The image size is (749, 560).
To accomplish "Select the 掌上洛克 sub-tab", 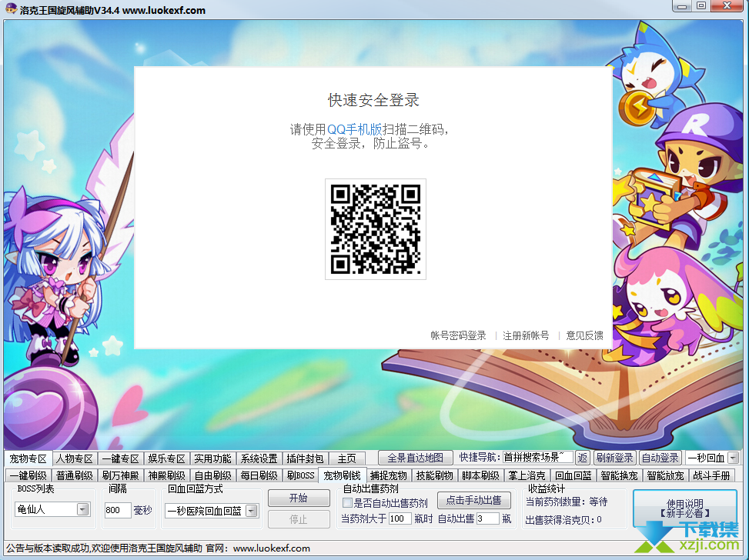I will tap(527, 475).
